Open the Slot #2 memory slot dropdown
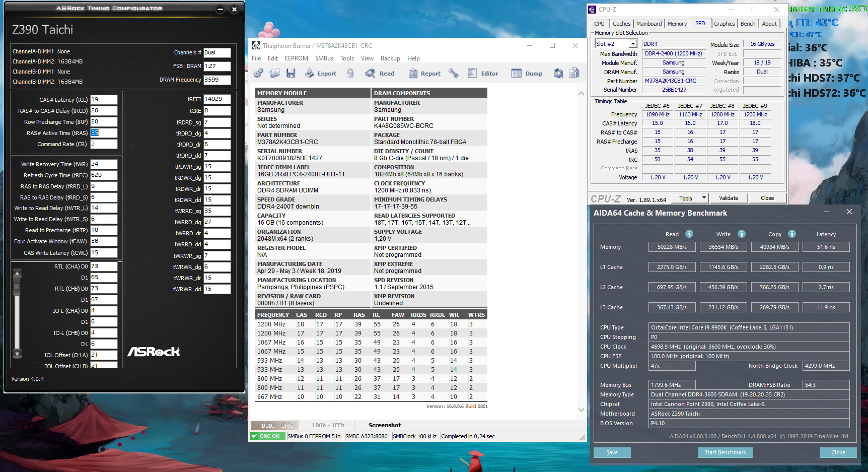 (633, 44)
